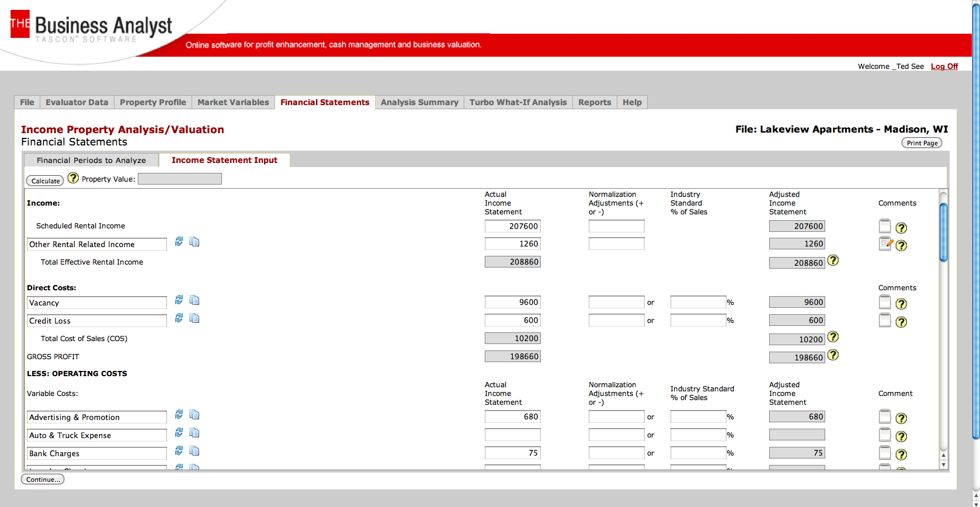
Task: Edit comment notepad with pencil for Other Rental Income
Action: (886, 244)
